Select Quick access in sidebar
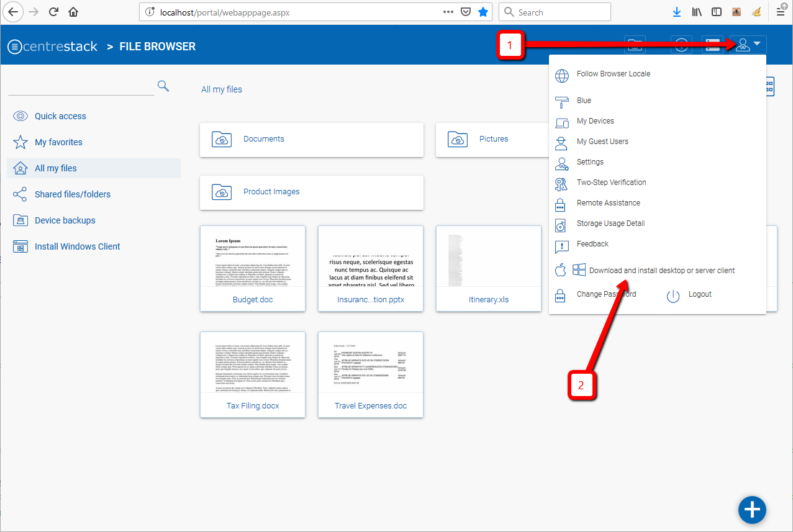The image size is (793, 532). tap(60, 116)
